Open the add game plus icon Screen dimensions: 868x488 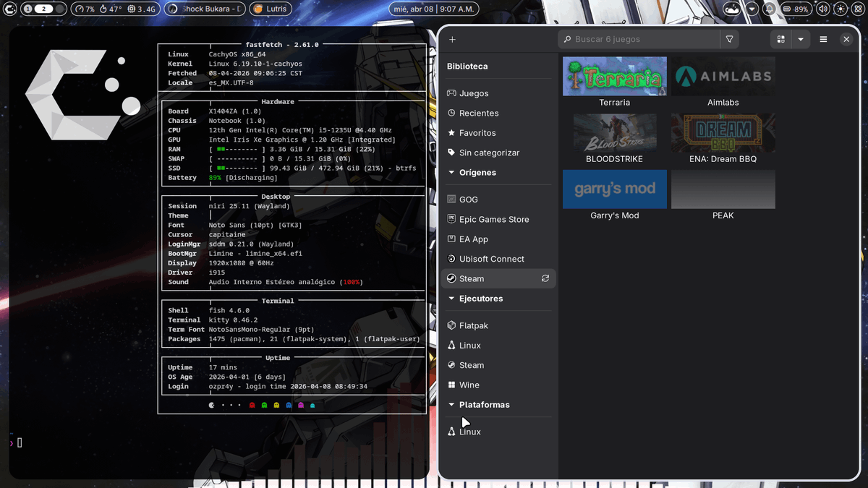click(453, 39)
